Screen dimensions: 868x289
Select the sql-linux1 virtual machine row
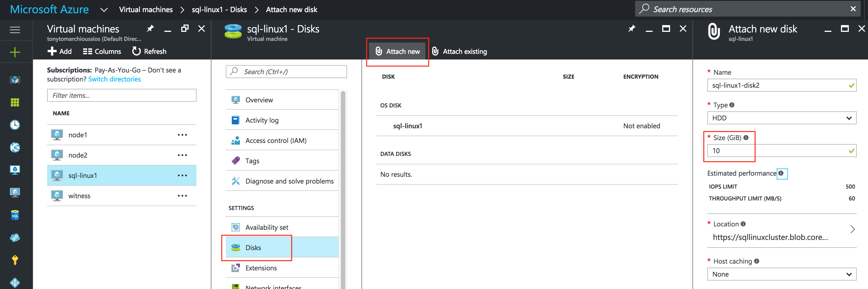(x=122, y=175)
